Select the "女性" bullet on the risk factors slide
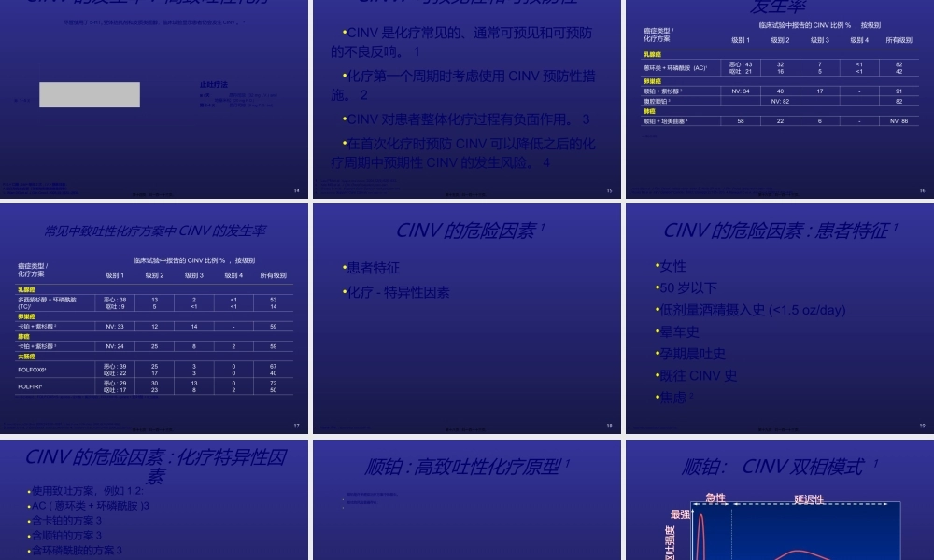 pos(673,266)
